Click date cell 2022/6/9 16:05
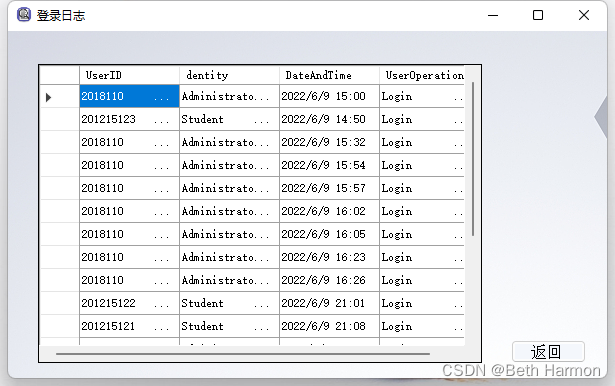Viewport: 615px width, 386px height. (329, 234)
